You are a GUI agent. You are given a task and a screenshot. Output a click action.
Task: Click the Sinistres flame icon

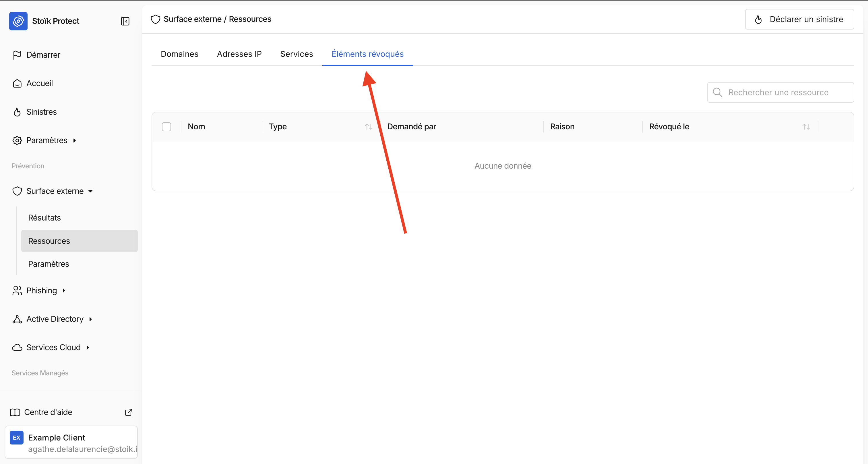[17, 112]
